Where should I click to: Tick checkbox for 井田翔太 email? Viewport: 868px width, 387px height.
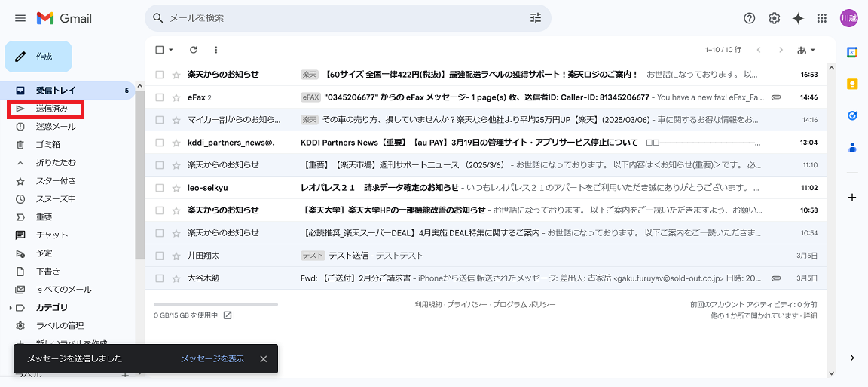[x=159, y=256]
